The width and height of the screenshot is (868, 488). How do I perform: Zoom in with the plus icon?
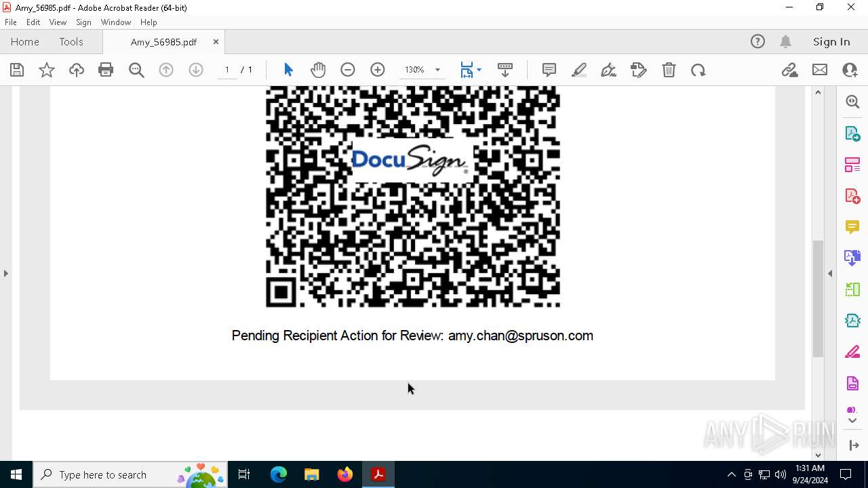coord(378,70)
